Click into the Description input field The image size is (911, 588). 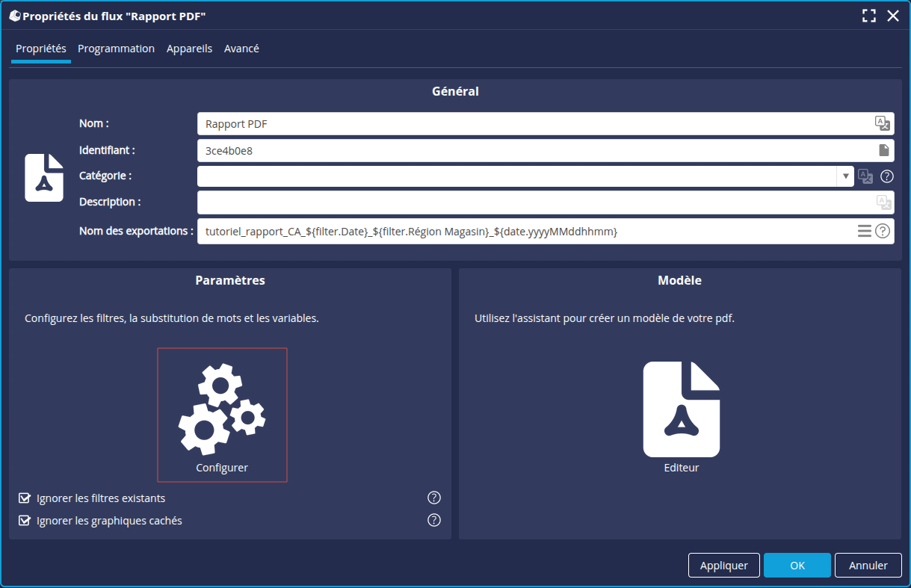(x=534, y=202)
